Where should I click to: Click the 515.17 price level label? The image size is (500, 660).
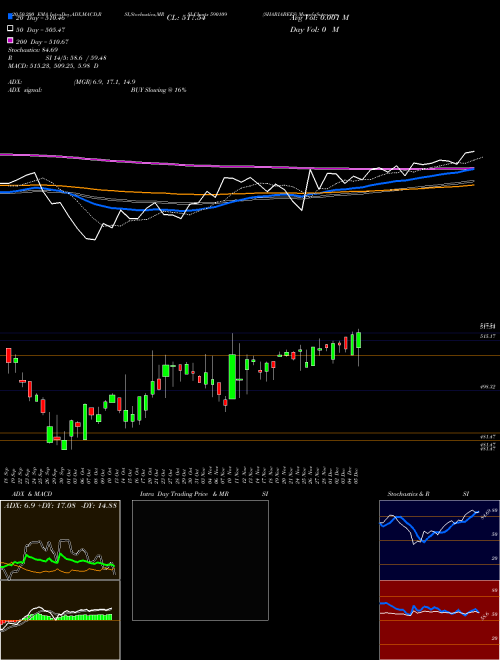point(487,336)
